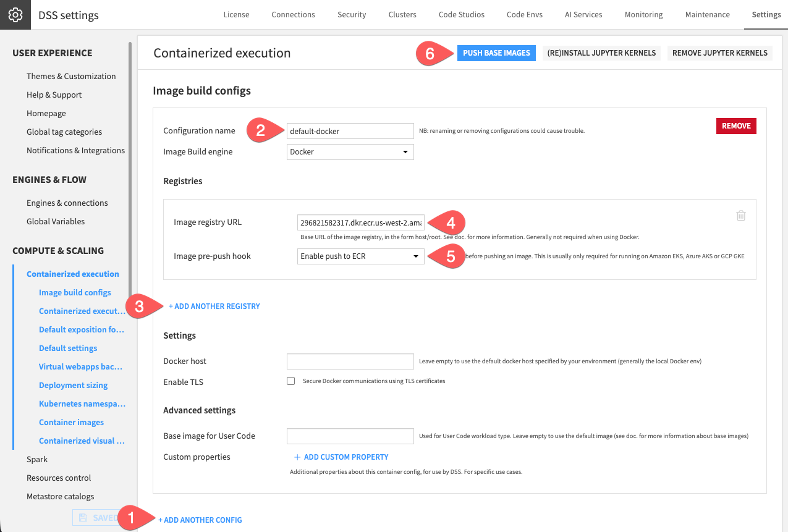Viewport: 788px width, 532px height.
Task: Jump to Default exposition section
Action: coord(82,329)
